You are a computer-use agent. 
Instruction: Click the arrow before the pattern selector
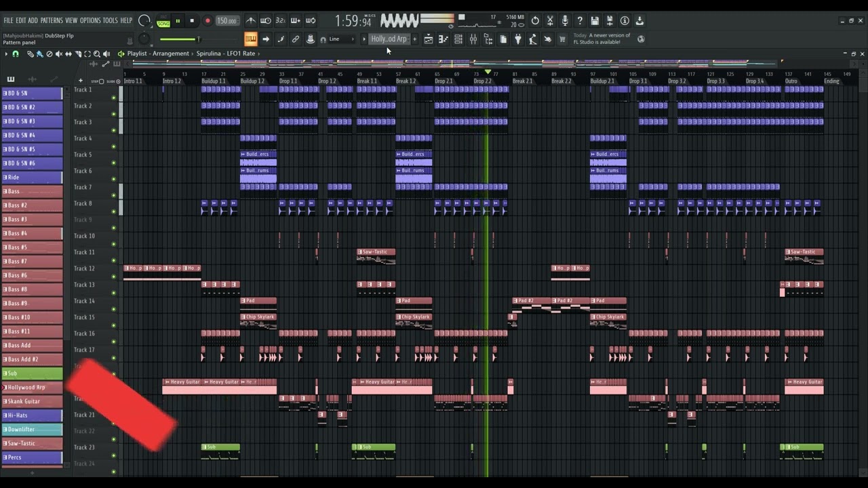coord(363,39)
